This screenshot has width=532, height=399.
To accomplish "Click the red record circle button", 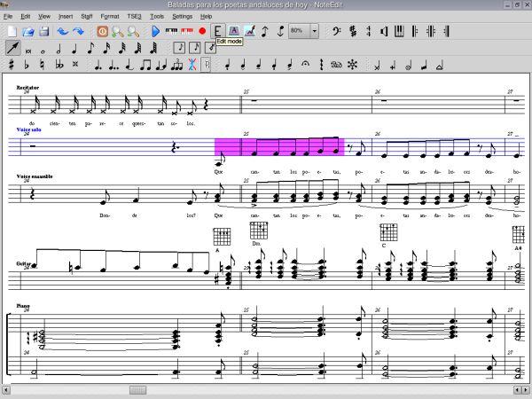I will point(202,32).
